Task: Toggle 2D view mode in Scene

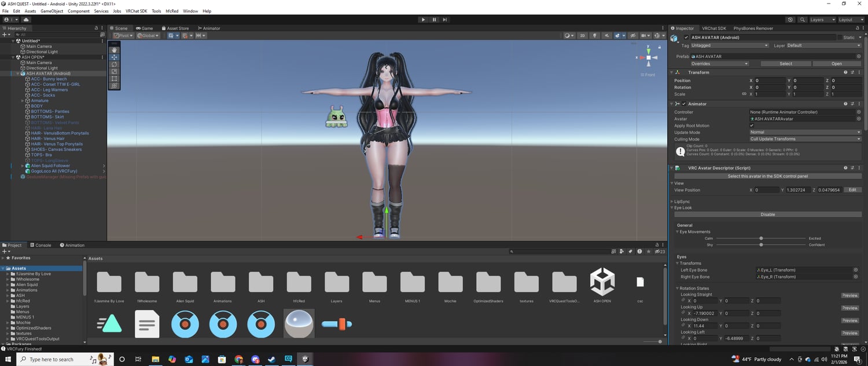Action: click(x=583, y=35)
